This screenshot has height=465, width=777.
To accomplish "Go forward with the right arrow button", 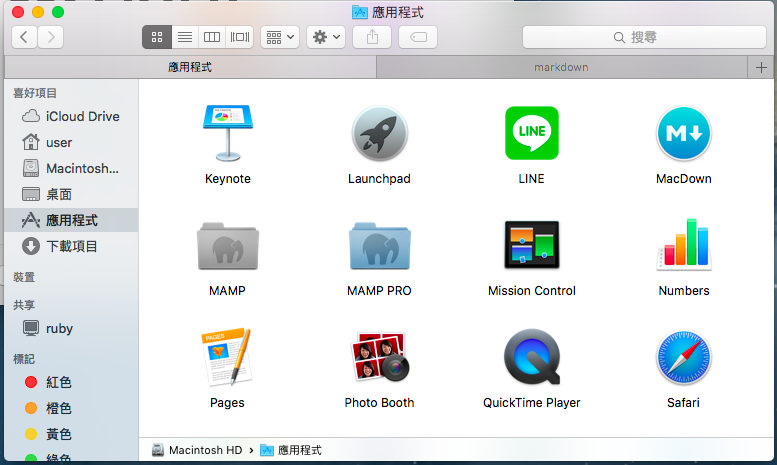I will (51, 37).
